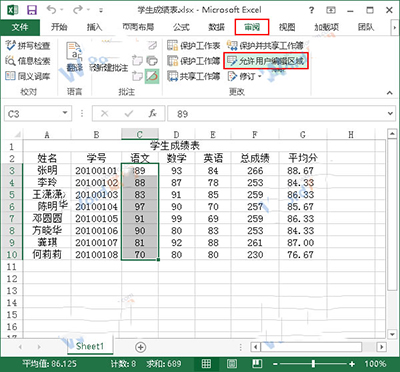Select the Sheet1 worksheet tab

click(x=90, y=346)
